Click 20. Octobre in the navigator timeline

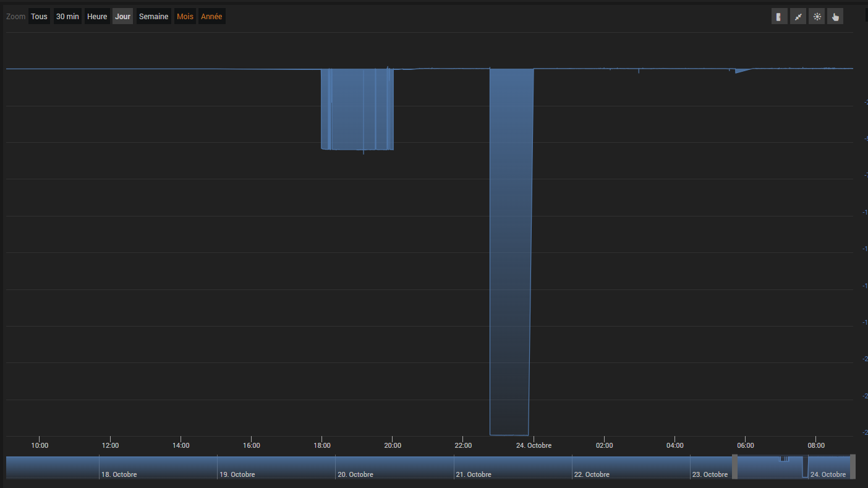[x=355, y=474]
